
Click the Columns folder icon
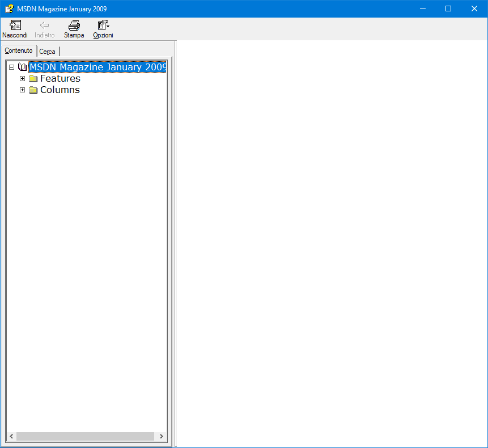click(x=32, y=90)
